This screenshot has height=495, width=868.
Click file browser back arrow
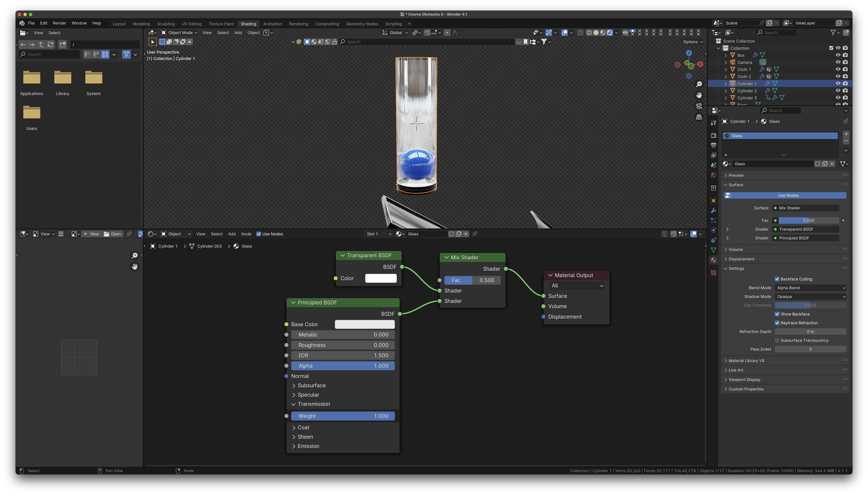click(x=23, y=45)
